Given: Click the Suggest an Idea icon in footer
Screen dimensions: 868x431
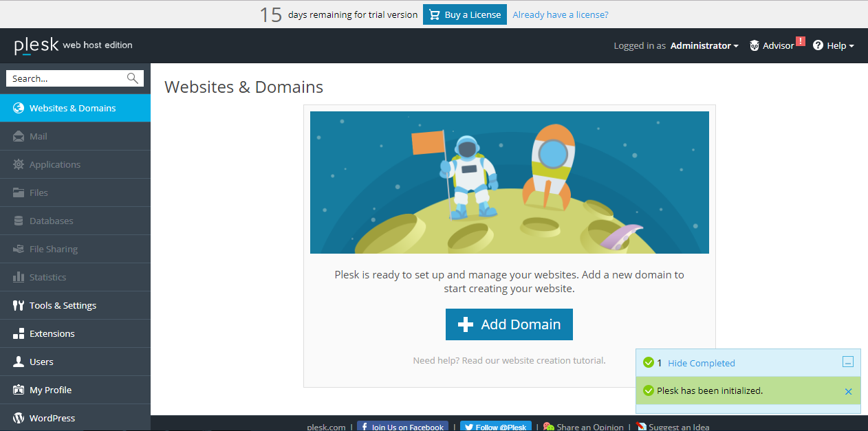Looking at the screenshot, I should click(x=642, y=427).
